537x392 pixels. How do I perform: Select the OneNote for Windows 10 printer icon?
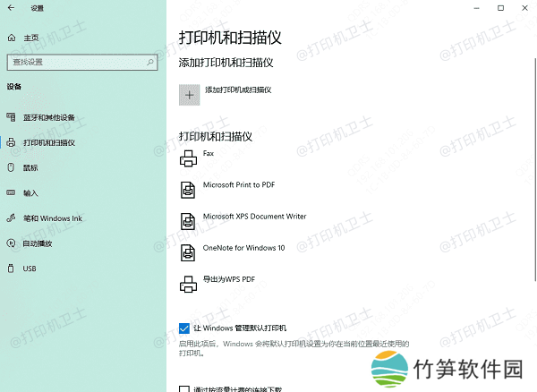(x=188, y=253)
